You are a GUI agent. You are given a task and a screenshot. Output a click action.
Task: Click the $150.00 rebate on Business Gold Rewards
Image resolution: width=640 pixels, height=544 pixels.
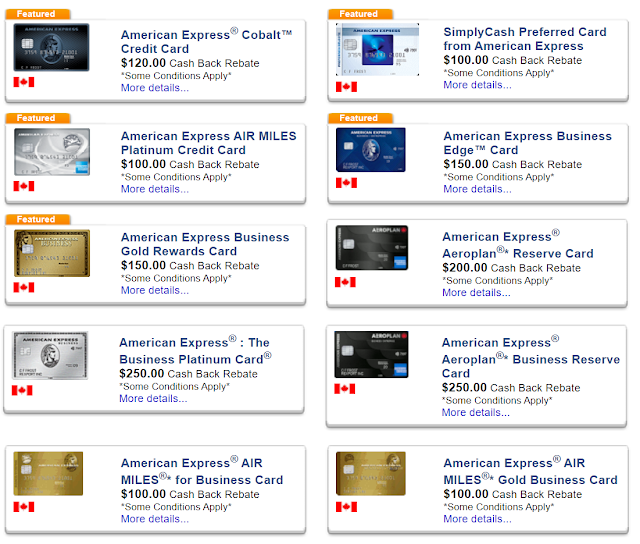pos(190,266)
